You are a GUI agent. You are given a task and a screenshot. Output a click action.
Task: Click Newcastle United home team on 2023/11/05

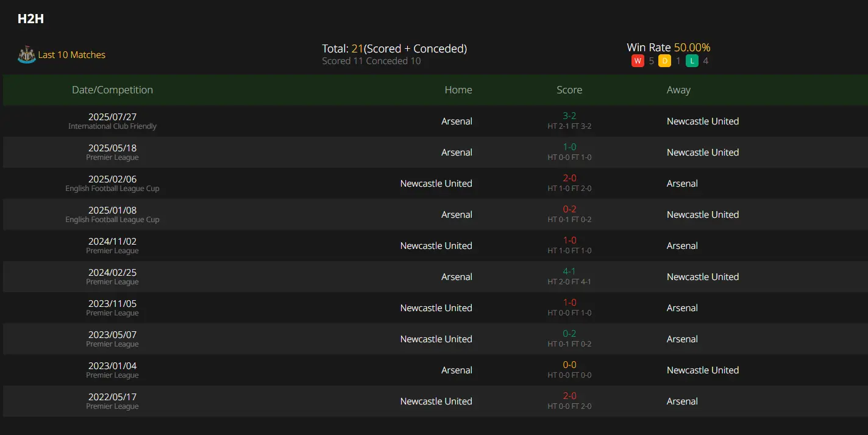(x=436, y=308)
